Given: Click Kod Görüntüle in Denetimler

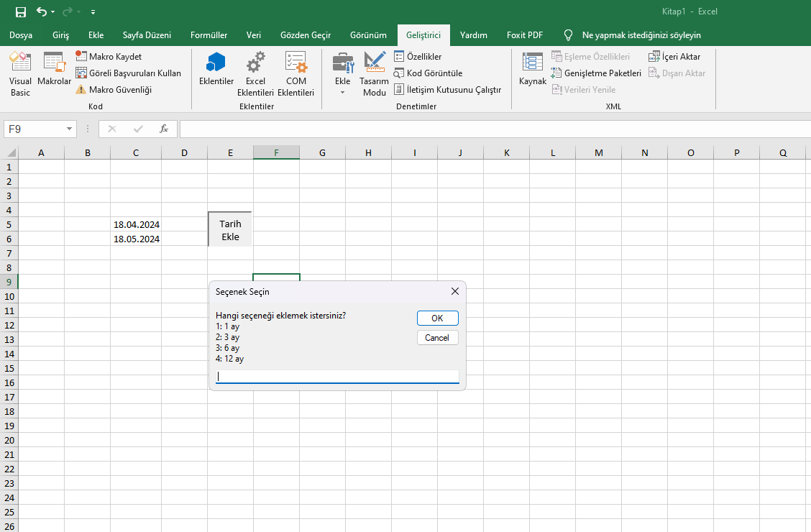Looking at the screenshot, I should point(428,73).
